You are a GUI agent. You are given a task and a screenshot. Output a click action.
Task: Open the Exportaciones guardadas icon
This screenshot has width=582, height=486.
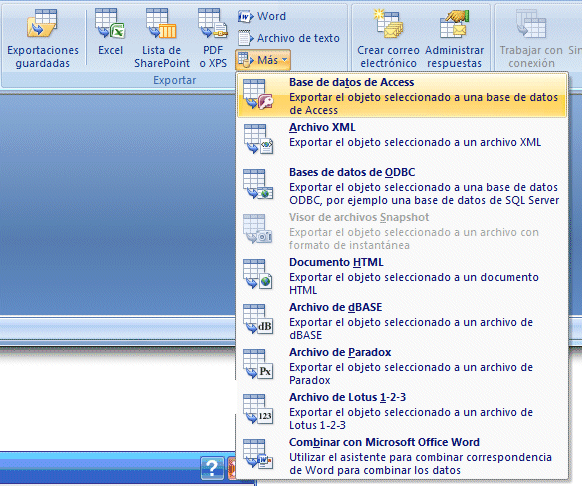42,23
